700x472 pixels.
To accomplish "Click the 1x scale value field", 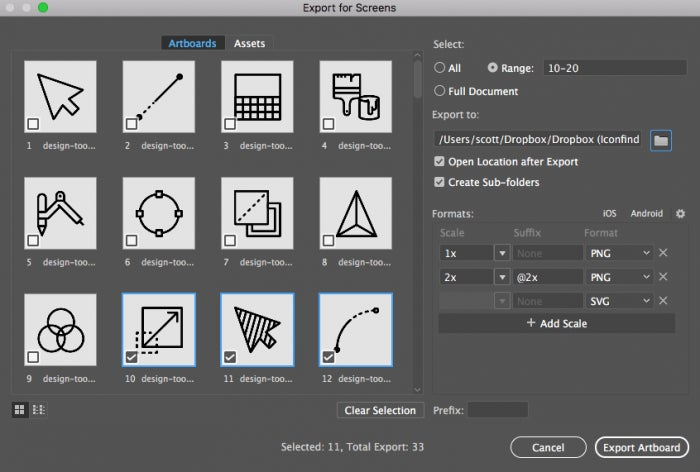I will click(x=466, y=253).
